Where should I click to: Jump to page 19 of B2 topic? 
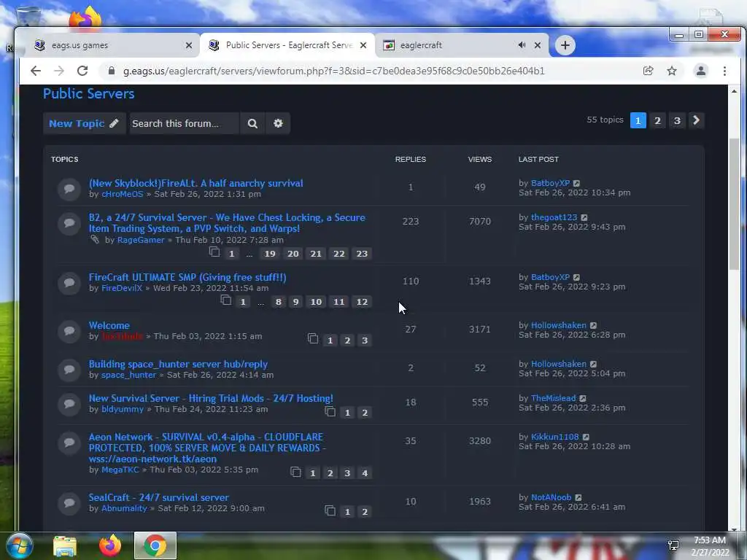click(x=270, y=254)
